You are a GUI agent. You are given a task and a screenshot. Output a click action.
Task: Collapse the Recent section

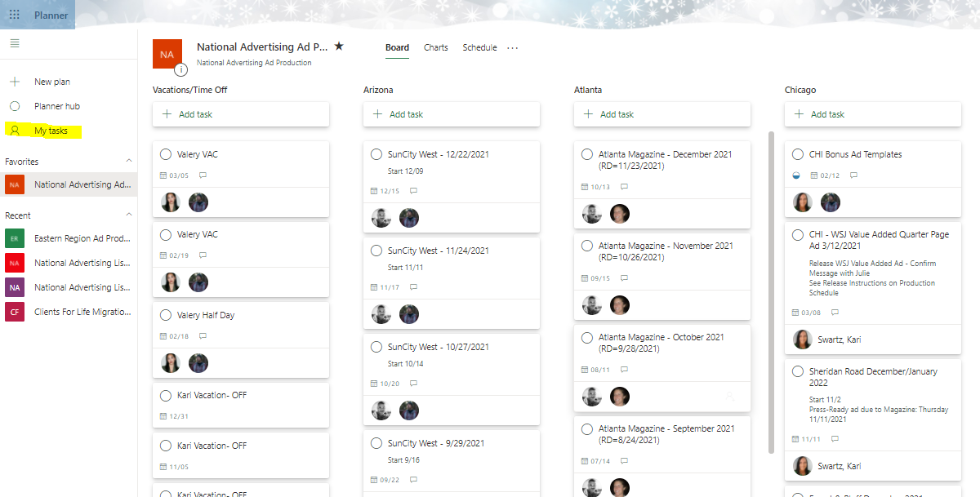point(127,215)
